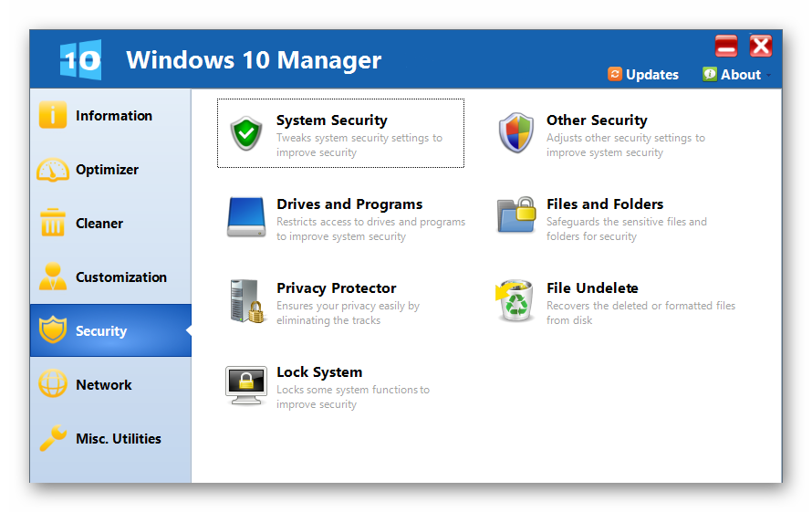The height and width of the screenshot is (512, 812).
Task: Launch Files and Folders title
Action: point(605,204)
